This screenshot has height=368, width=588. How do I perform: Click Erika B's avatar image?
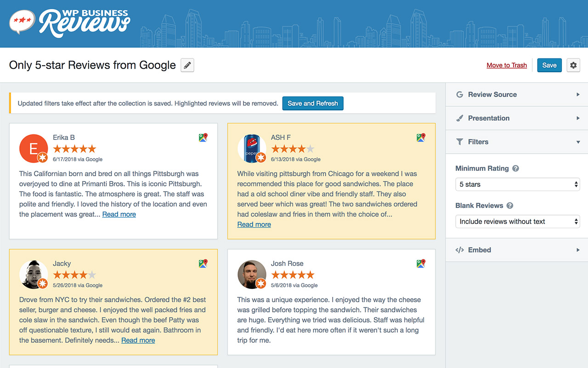[x=34, y=148]
